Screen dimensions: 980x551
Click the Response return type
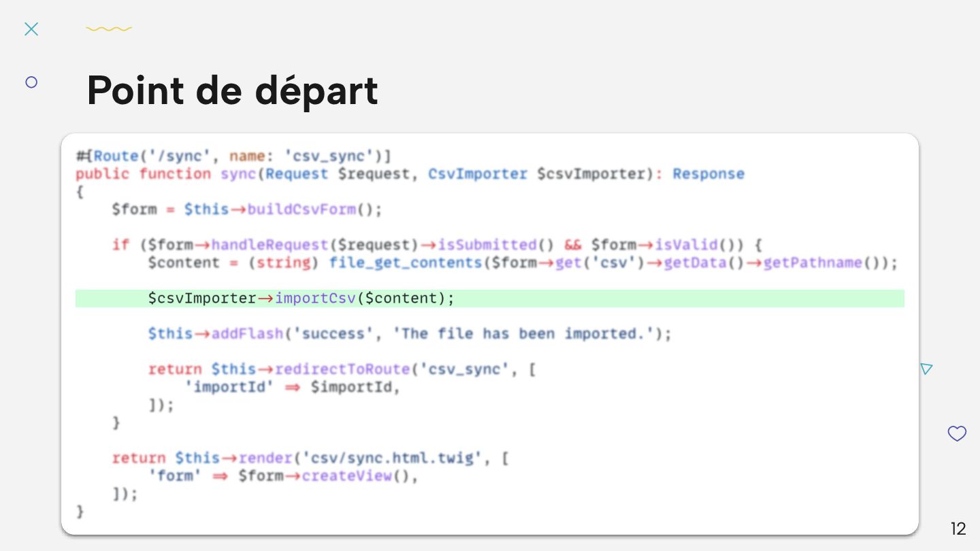click(x=708, y=174)
